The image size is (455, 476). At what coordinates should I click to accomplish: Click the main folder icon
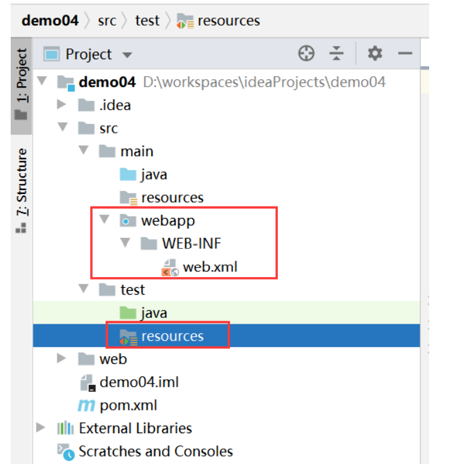click(107, 151)
